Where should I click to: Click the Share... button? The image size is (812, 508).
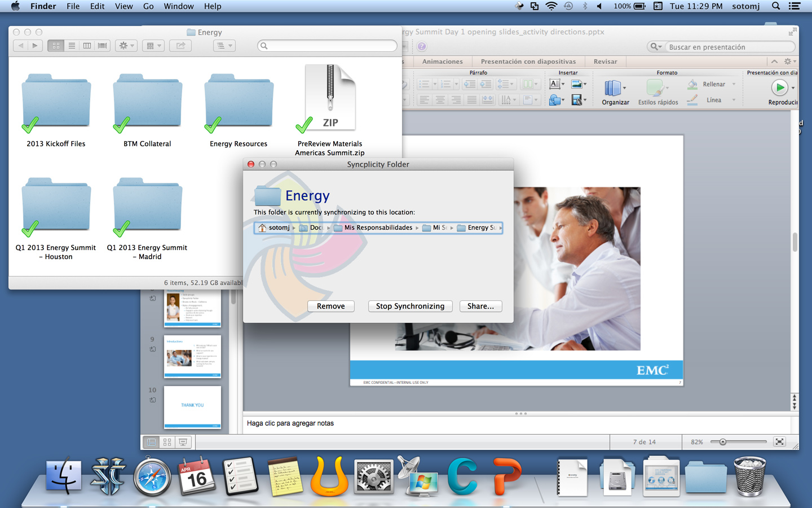tap(480, 306)
